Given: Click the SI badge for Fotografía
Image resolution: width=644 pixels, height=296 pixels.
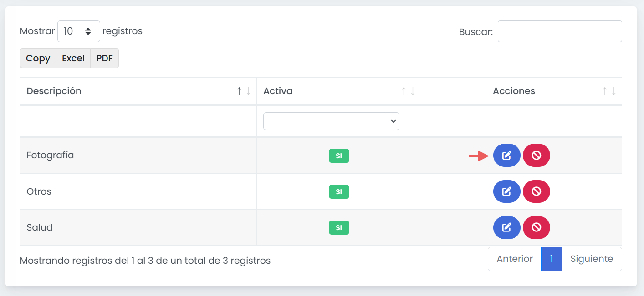Looking at the screenshot, I should 339,156.
